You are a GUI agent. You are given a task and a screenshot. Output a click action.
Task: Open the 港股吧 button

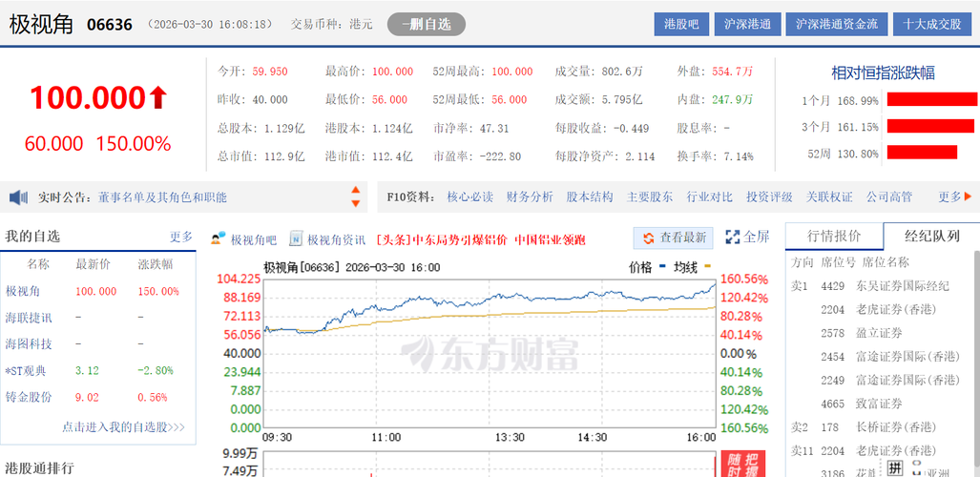coord(681,25)
